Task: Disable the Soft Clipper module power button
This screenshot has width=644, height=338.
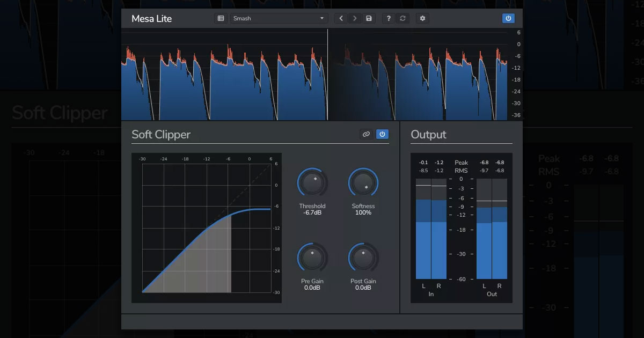Action: 382,134
